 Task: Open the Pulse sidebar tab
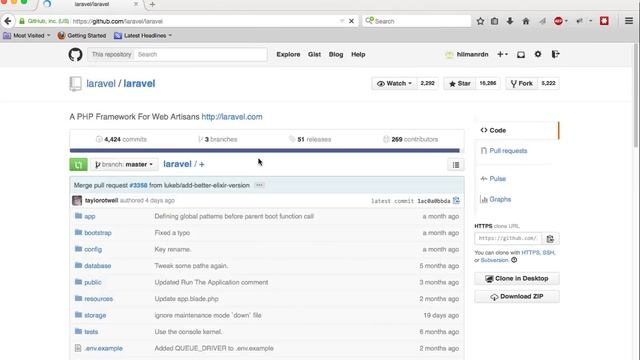pyautogui.click(x=497, y=179)
